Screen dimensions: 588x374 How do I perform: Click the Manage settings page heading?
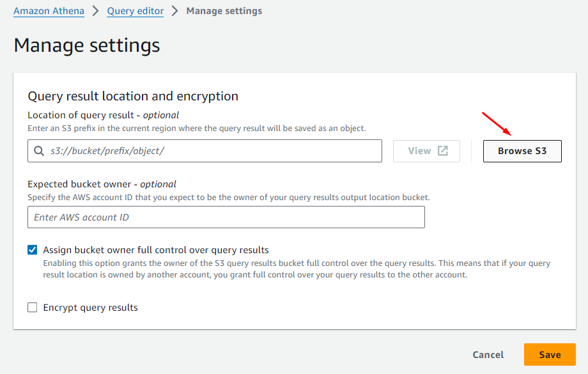[x=87, y=45]
